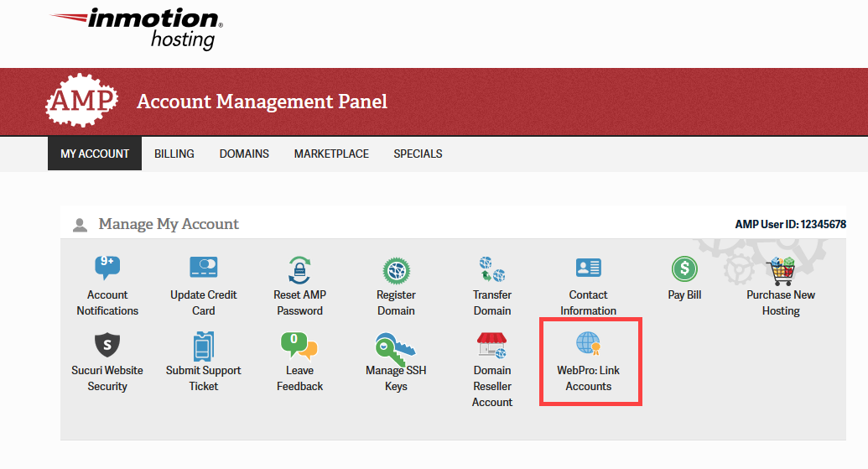Click the Domain Reseller Account storefront icon
Screen dimensions: 868x469
pyautogui.click(x=492, y=345)
